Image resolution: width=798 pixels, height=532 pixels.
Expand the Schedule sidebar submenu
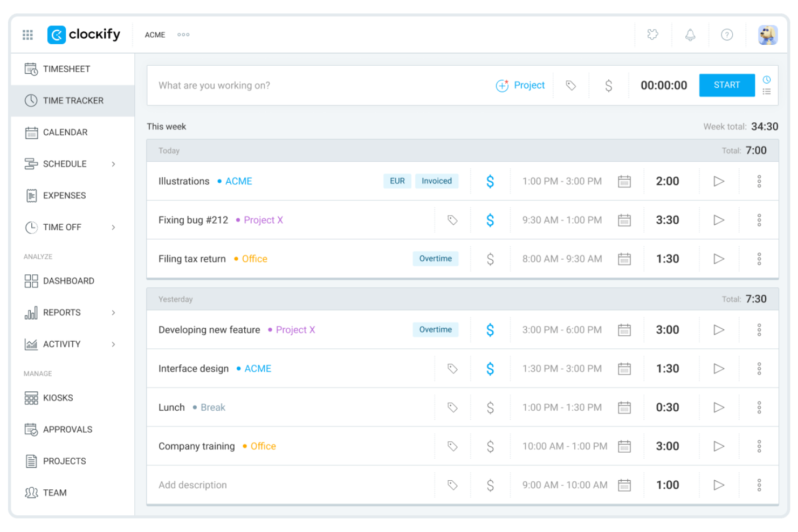click(113, 164)
